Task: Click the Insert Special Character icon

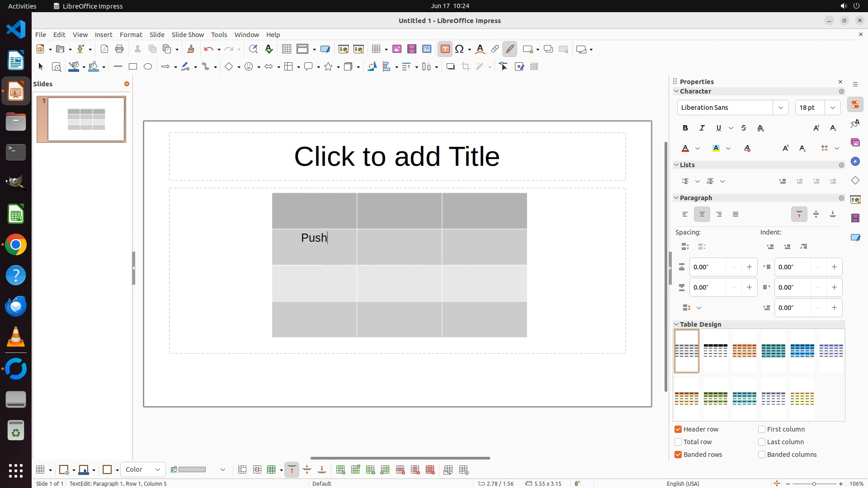Action: [x=460, y=49]
